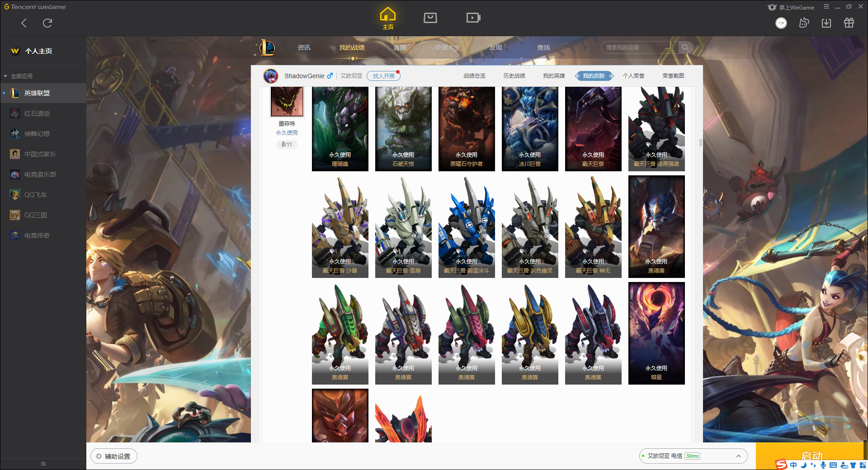The image size is (868, 470).
Task: Open the gift box icon
Action: pyautogui.click(x=849, y=23)
